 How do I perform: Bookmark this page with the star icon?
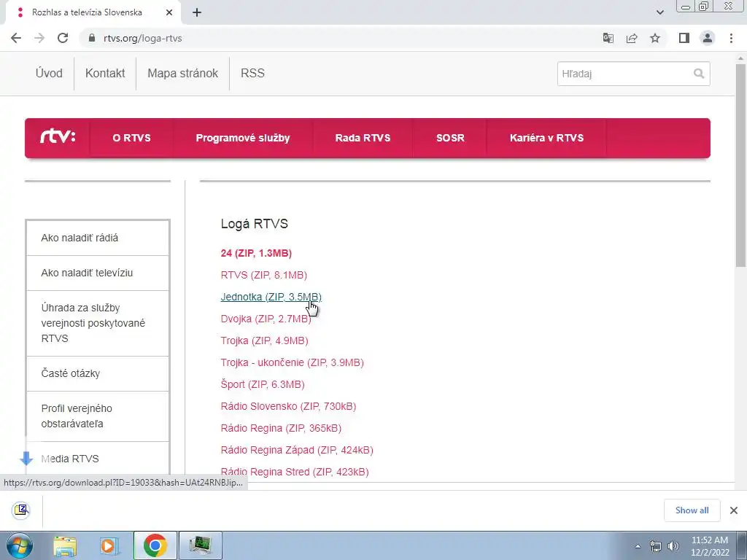(655, 38)
